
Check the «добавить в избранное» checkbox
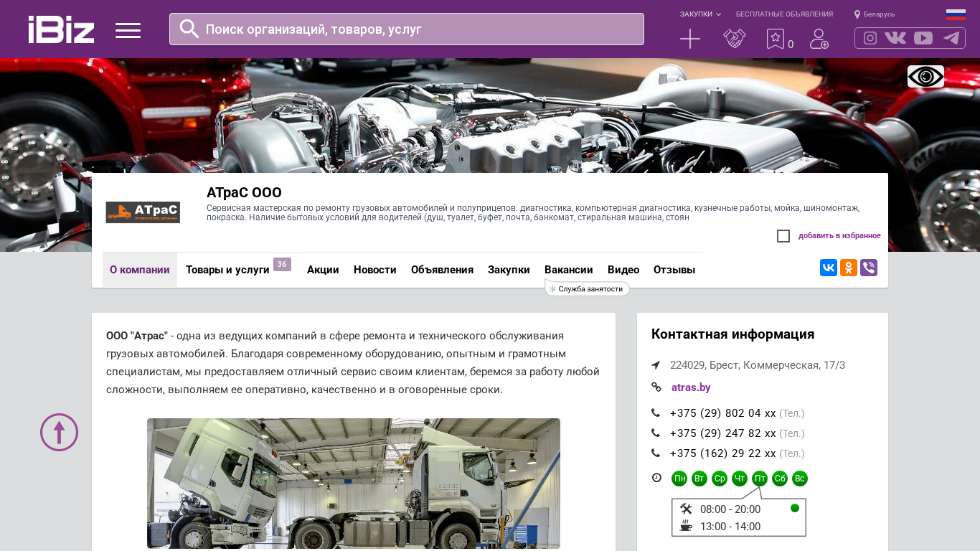783,236
